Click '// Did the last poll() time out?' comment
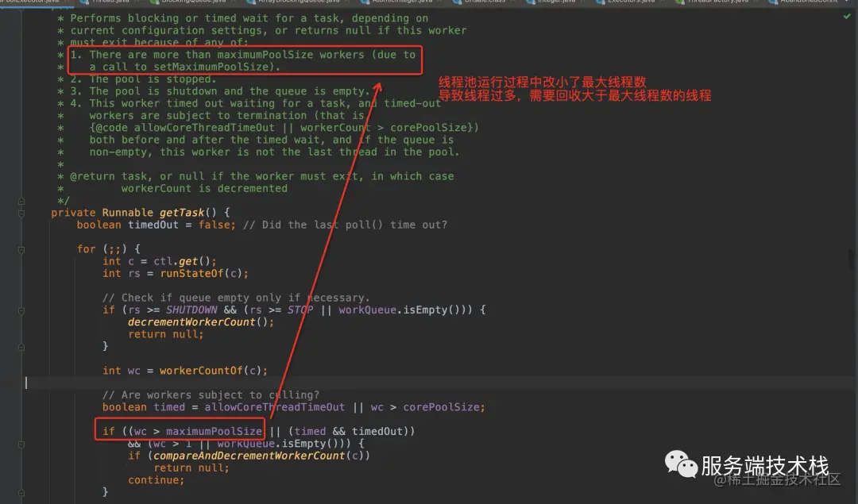The height and width of the screenshot is (504, 858). coord(345,225)
